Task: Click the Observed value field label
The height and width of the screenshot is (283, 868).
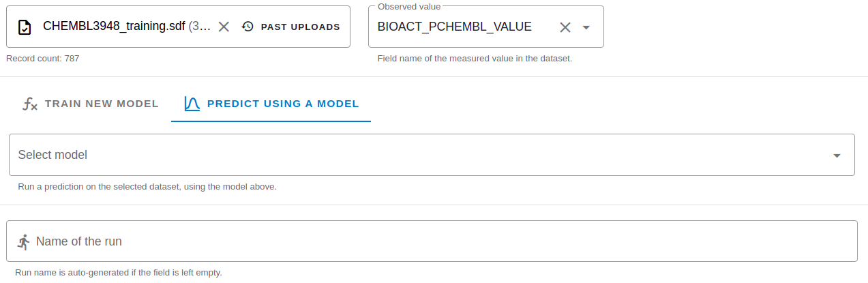Action: 409,6
